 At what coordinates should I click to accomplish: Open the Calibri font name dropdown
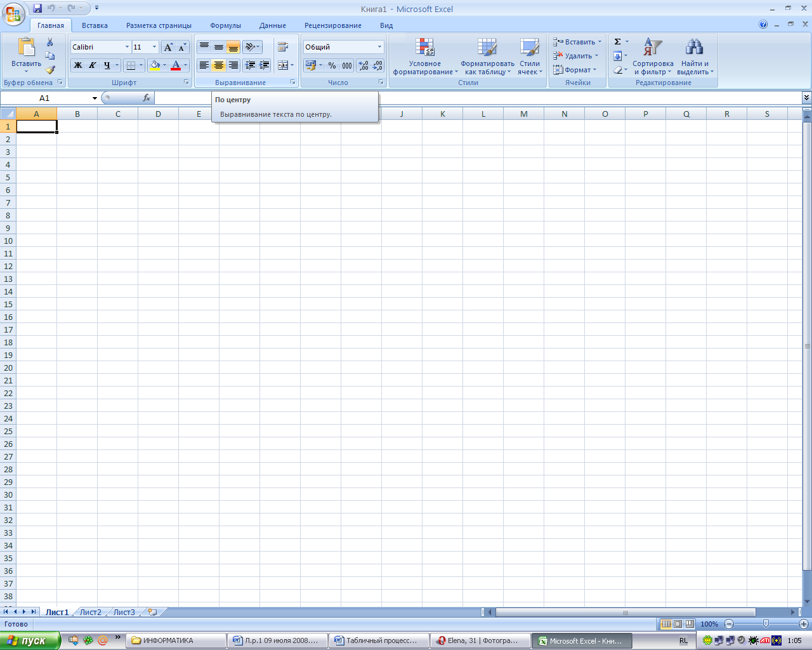(x=127, y=47)
